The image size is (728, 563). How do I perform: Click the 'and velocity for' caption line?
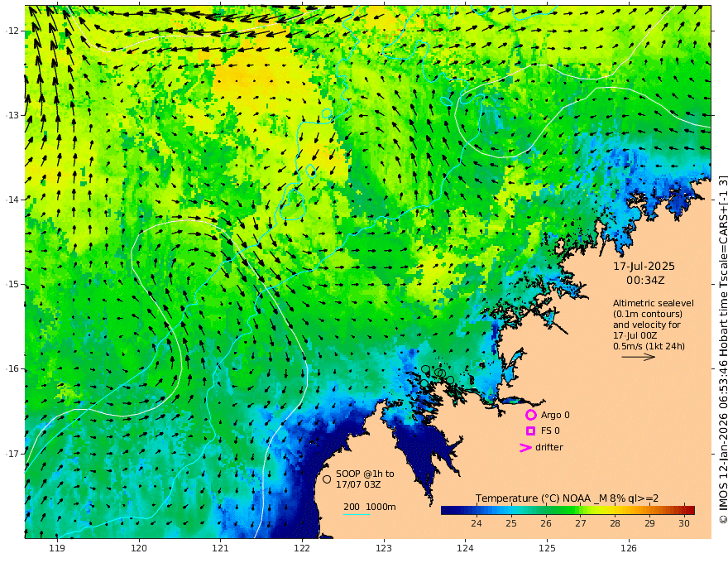tap(647, 325)
